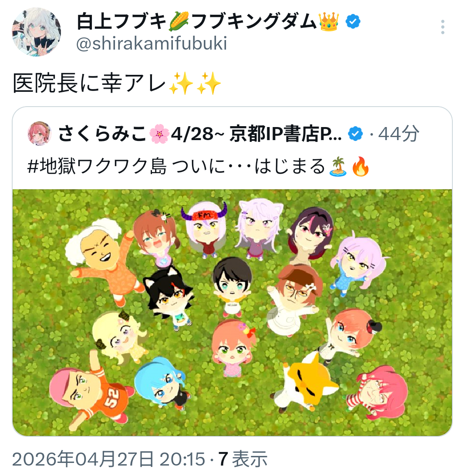This screenshot has height=476, width=455.
Task: Click the cherry blossom emoji after さくらみこ
Action: point(159,134)
